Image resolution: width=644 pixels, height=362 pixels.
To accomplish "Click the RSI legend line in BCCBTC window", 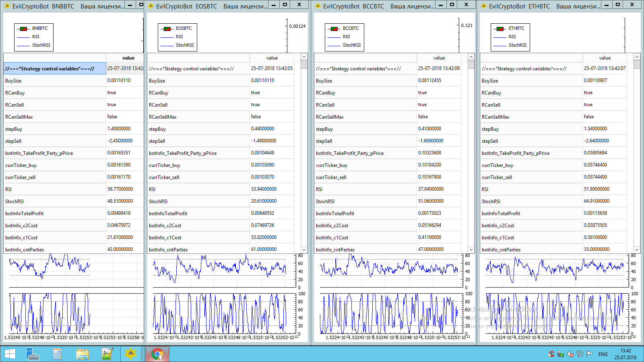I will point(334,37).
